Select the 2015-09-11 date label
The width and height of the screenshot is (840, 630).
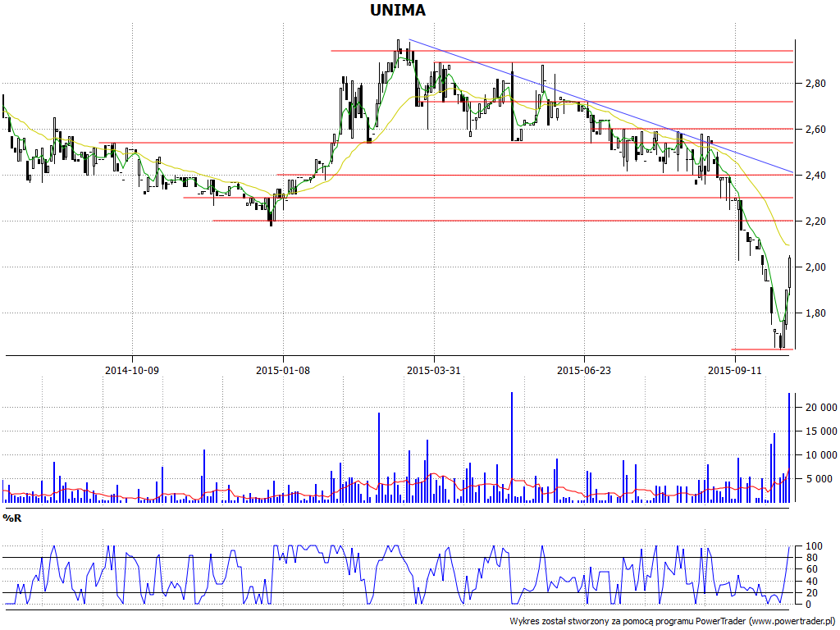pyautogui.click(x=735, y=370)
